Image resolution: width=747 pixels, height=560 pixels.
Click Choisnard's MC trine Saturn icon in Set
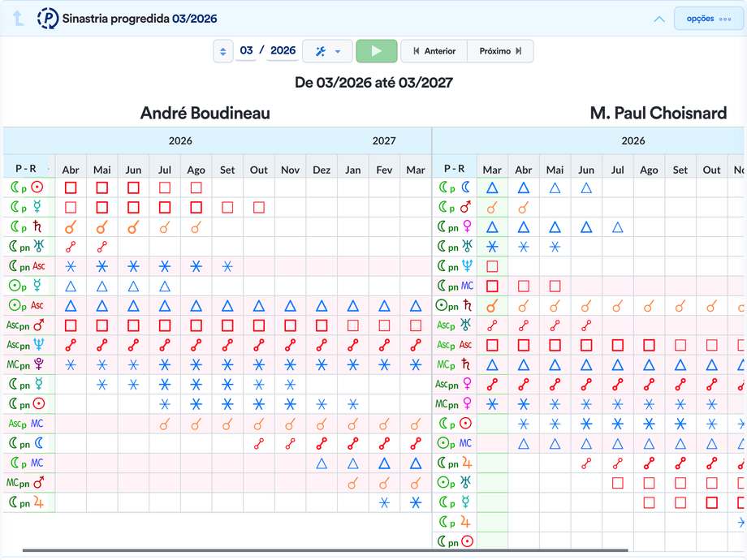tap(680, 365)
